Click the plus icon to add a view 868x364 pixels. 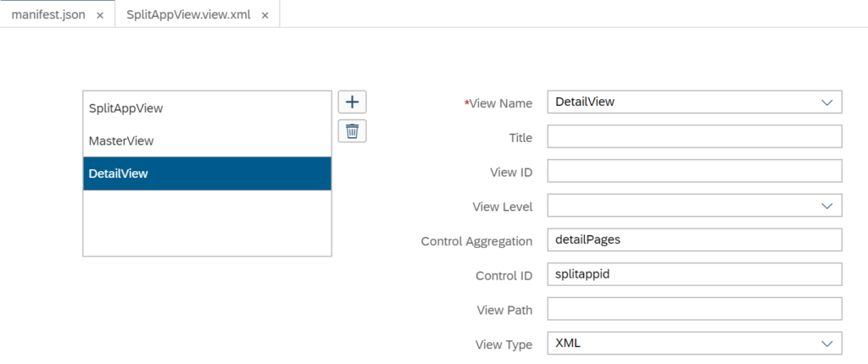coord(352,102)
